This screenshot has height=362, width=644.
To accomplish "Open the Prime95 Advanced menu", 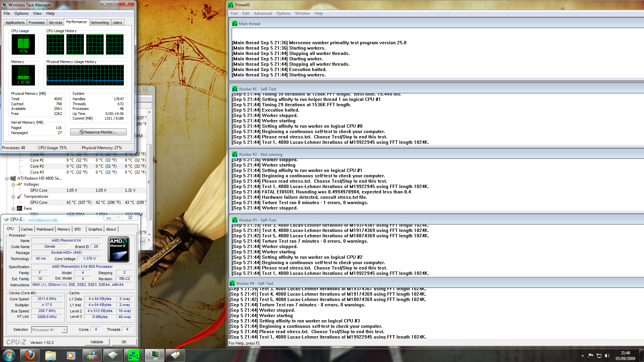I will coord(262,13).
